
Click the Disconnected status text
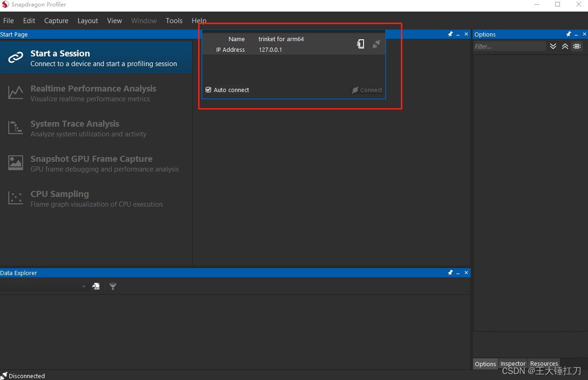click(x=27, y=376)
